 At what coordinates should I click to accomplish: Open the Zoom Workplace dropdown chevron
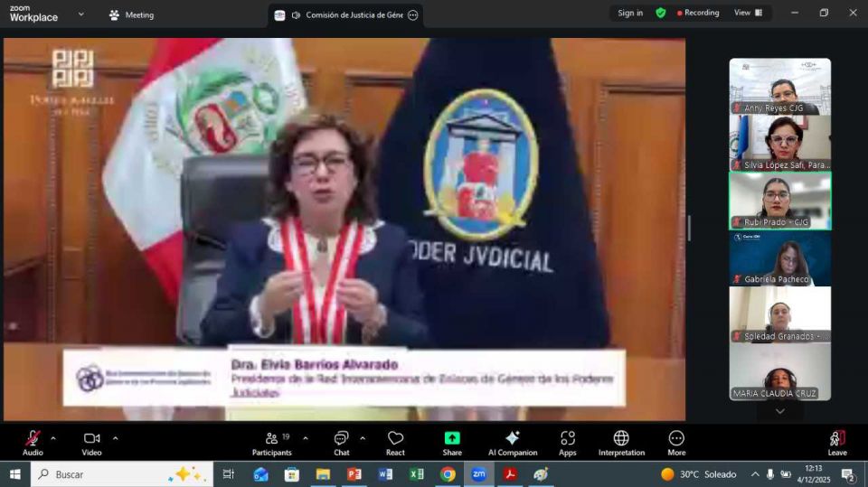(80, 14)
